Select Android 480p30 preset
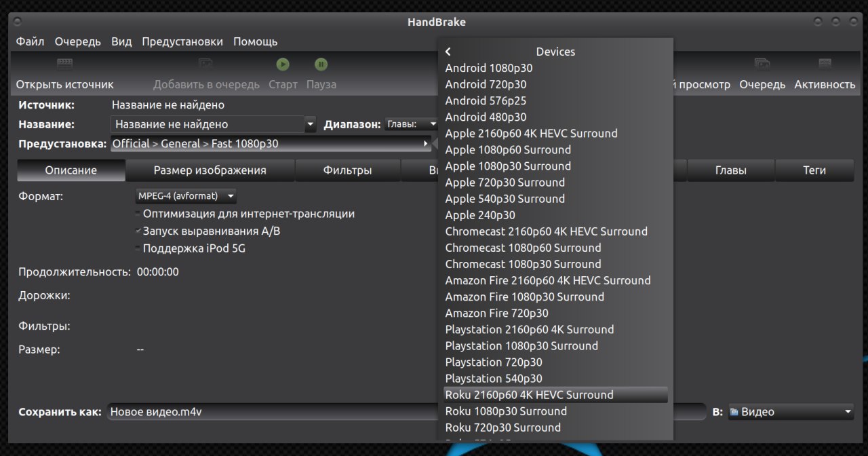868x456 pixels. coord(555,117)
